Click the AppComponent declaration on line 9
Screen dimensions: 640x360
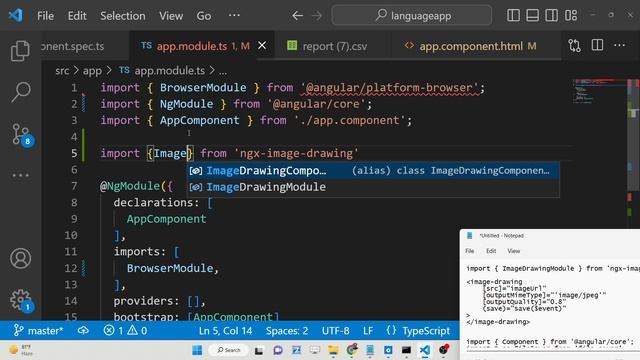(166, 219)
